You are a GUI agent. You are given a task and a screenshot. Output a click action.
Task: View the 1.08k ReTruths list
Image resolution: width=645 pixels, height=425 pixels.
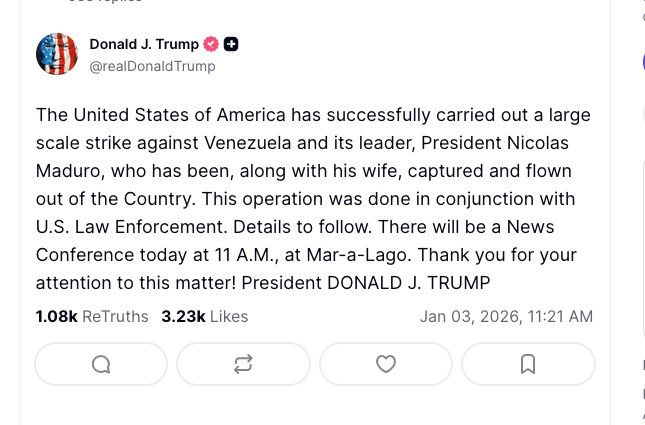pos(92,316)
